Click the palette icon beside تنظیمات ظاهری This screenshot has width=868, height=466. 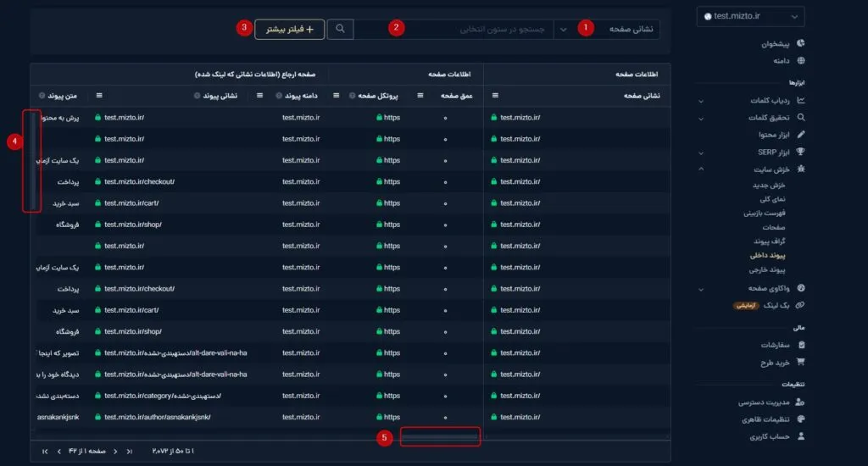800,419
